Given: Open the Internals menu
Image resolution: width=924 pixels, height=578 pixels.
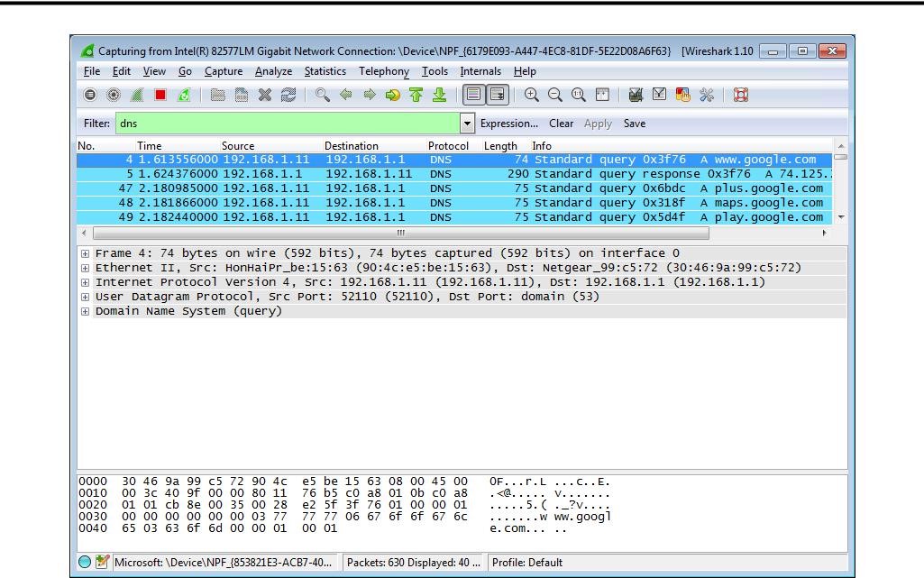Looking at the screenshot, I should coord(480,71).
